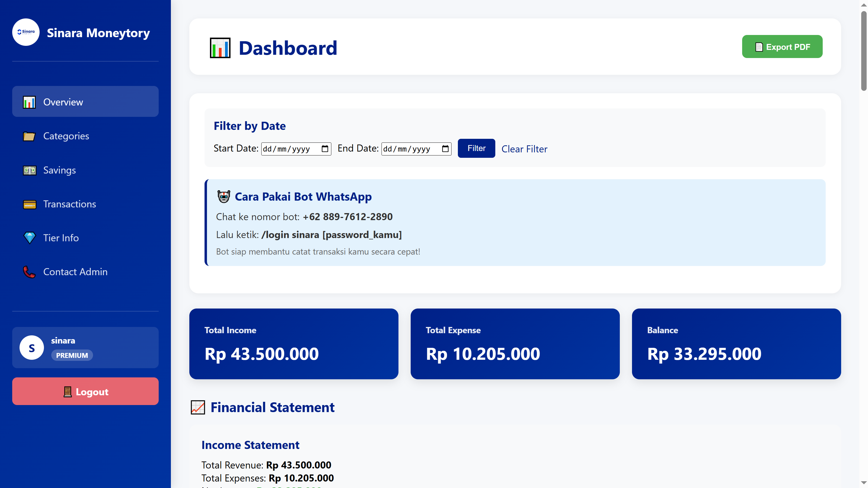Image resolution: width=868 pixels, height=488 pixels.
Task: Click inside the Start Date input field
Action: [290, 149]
